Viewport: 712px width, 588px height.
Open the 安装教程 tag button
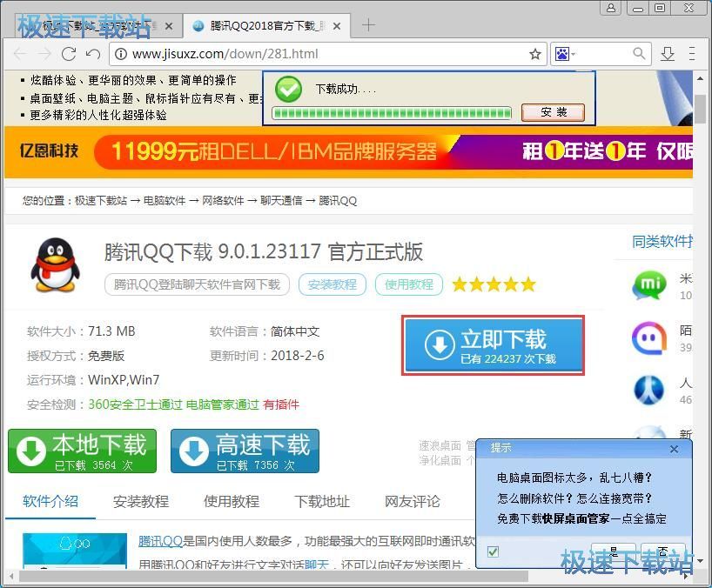(x=332, y=284)
